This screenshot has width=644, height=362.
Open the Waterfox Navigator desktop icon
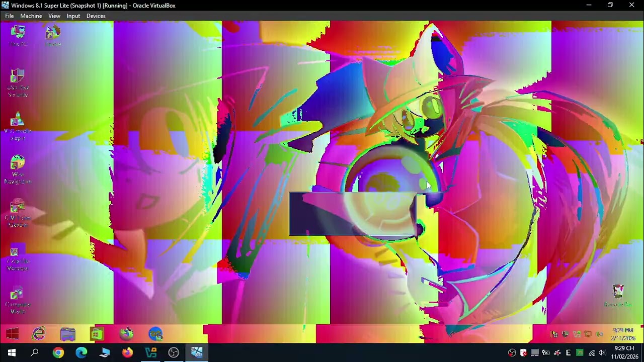pyautogui.click(x=18, y=169)
